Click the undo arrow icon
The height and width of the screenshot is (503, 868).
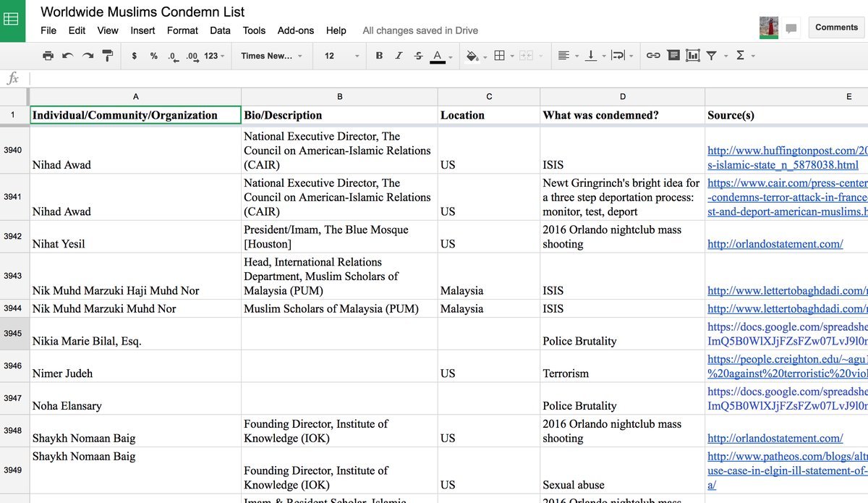pos(68,56)
